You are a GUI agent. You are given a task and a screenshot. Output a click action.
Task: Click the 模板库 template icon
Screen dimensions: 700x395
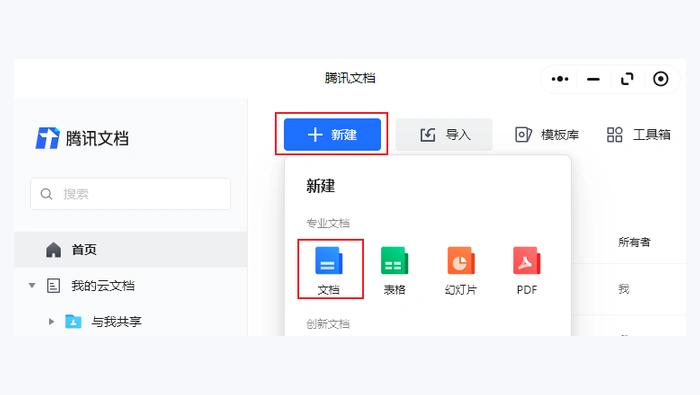click(523, 134)
